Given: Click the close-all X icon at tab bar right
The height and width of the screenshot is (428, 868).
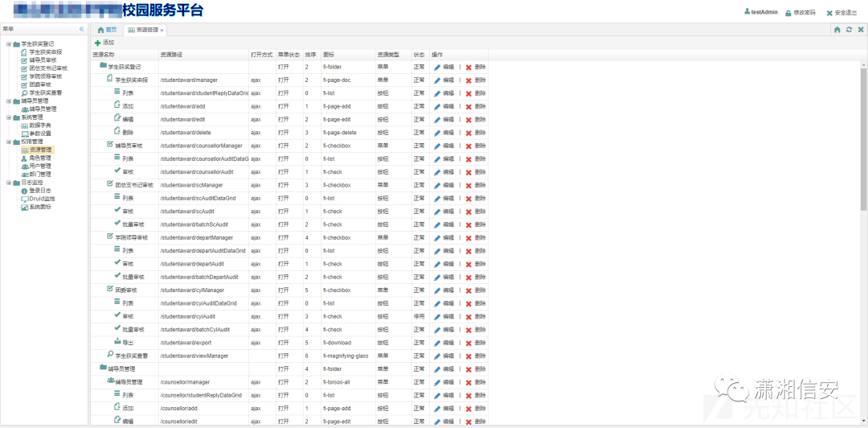Looking at the screenshot, I should (x=861, y=30).
